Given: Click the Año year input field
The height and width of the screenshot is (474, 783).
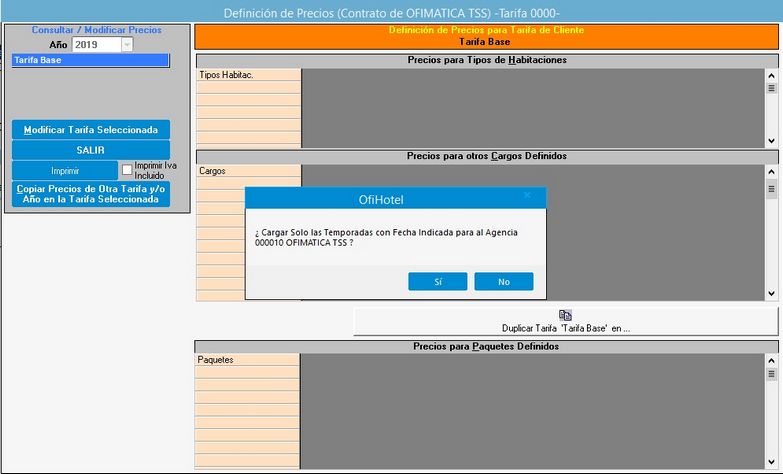Looking at the screenshot, I should pos(96,45).
